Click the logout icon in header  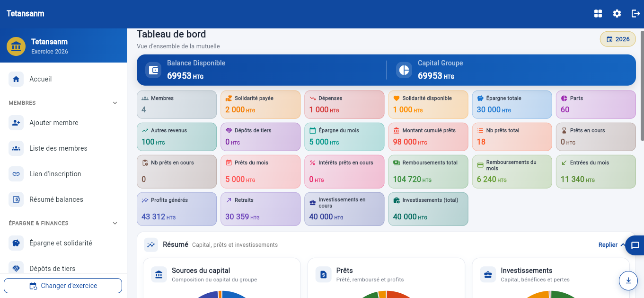pyautogui.click(x=636, y=14)
